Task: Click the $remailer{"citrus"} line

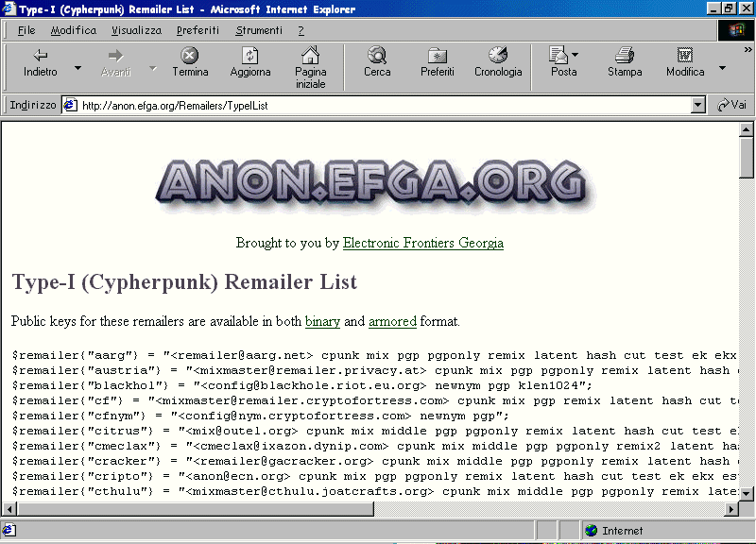Action: click(374, 431)
